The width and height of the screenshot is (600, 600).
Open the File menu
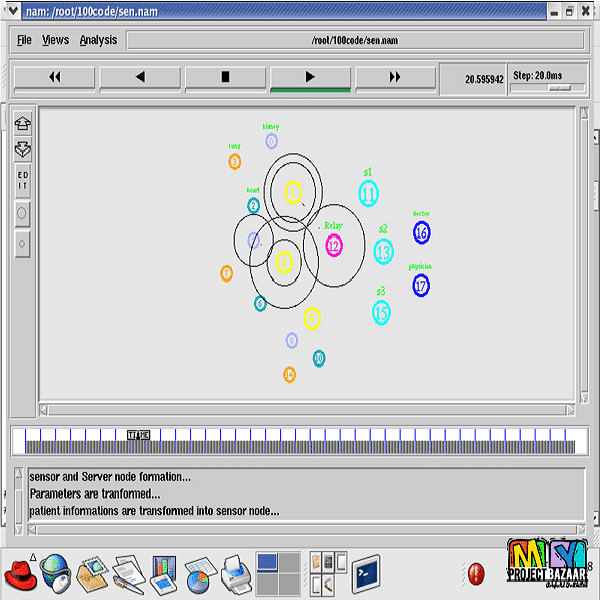[x=24, y=40]
